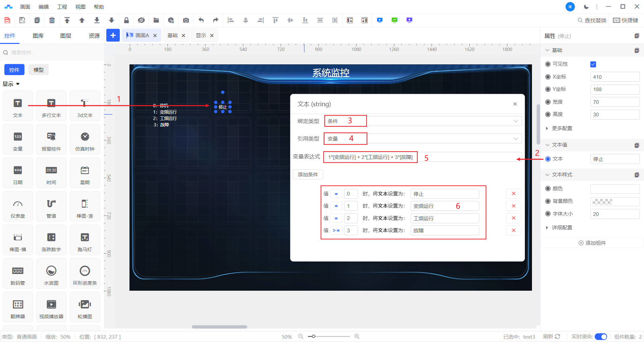Viewport: 644px width, 342px height.
Task: Click the 变量表达式 input field
Action: [x=466, y=157]
